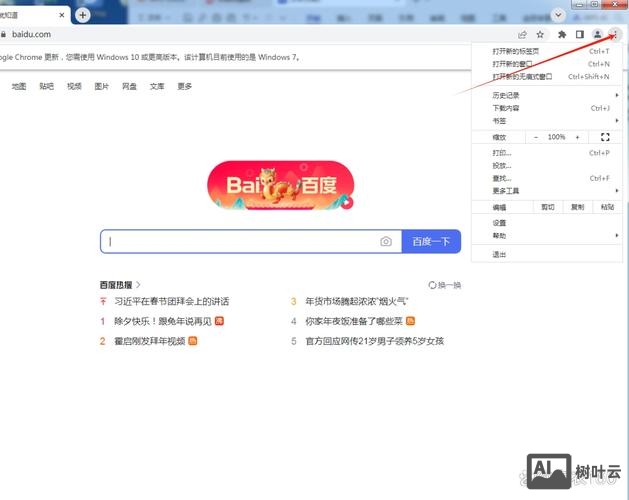Viewport: 629px width, 500px height.
Task: Open 设置 from Chrome menu
Action: 547,223
